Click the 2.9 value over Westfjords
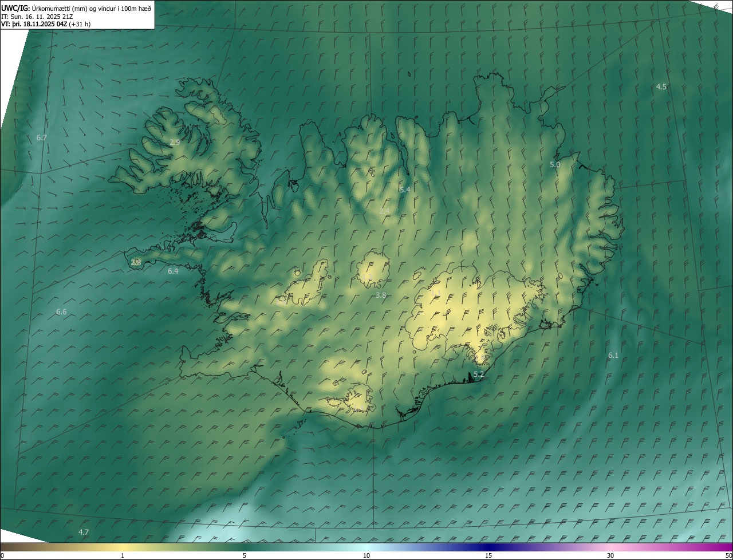The image size is (733, 560). pos(175,142)
